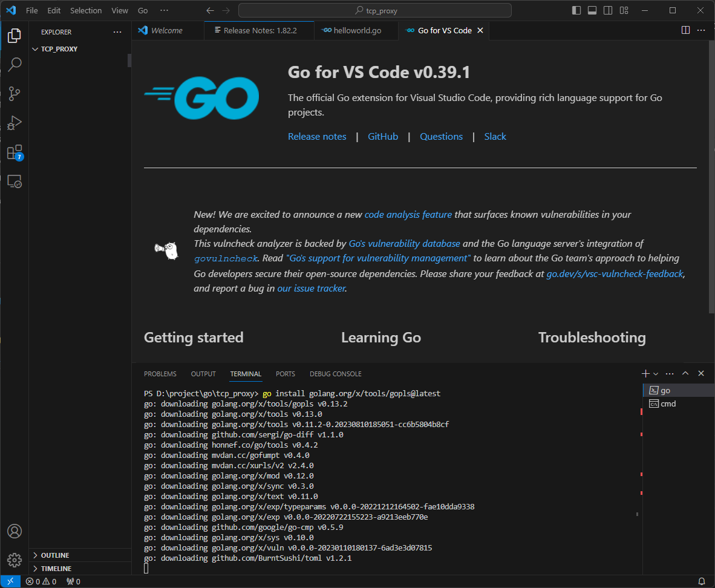Click the Explorer sidebar scrollbar
Screen dimensions: 715x588
point(129,60)
